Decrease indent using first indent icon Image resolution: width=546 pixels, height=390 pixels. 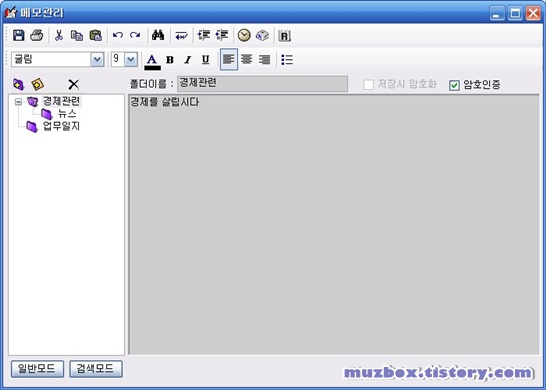[204, 36]
